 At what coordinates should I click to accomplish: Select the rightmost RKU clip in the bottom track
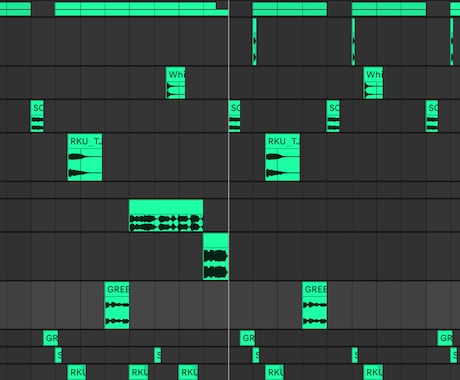tap(373, 372)
